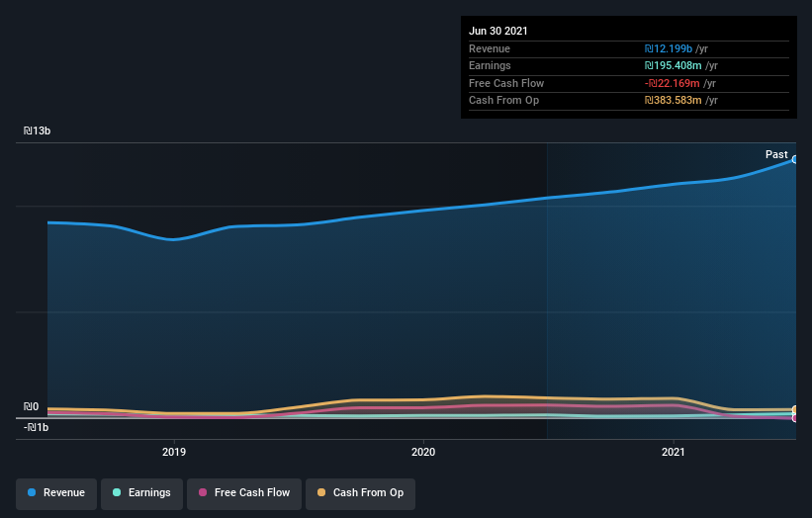The width and height of the screenshot is (812, 518).
Task: Toggle the Free Cash Flow legend series
Action: 244,493
